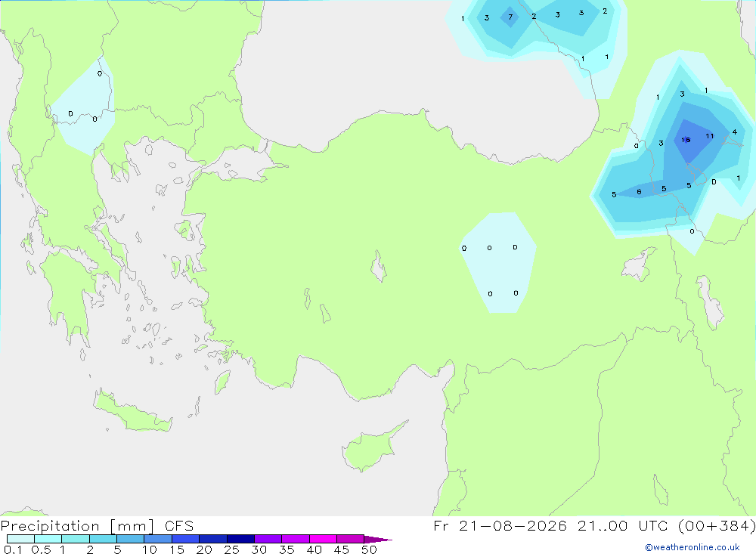
Task: Click the 25–30 mm legend color swatch
Action: point(240,539)
